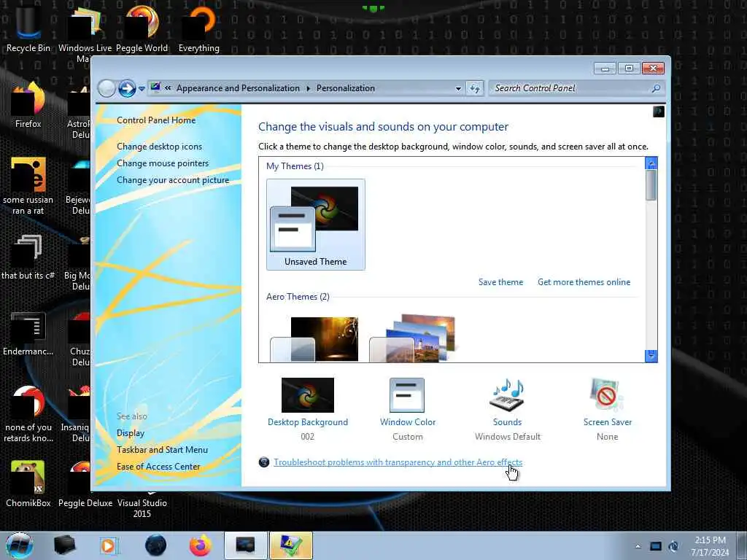
Task: Click the Save theme link
Action: pyautogui.click(x=500, y=282)
